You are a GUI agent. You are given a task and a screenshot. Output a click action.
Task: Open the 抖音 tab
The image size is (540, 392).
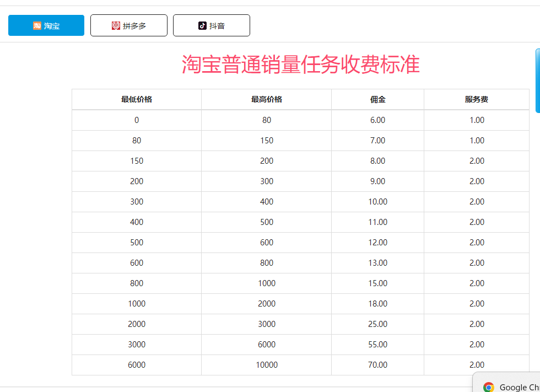click(x=212, y=25)
